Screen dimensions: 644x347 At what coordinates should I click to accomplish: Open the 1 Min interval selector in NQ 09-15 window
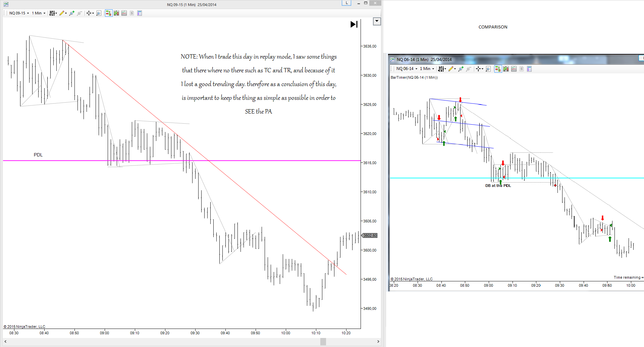39,13
